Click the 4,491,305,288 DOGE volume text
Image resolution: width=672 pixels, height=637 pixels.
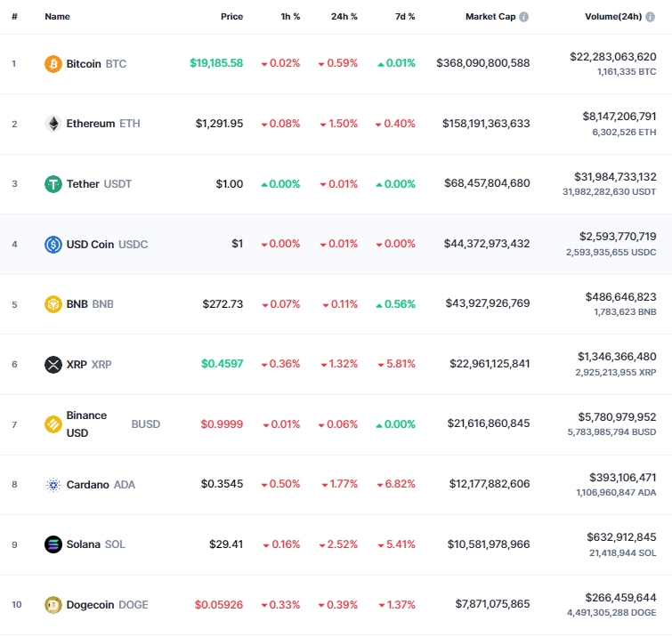click(611, 613)
